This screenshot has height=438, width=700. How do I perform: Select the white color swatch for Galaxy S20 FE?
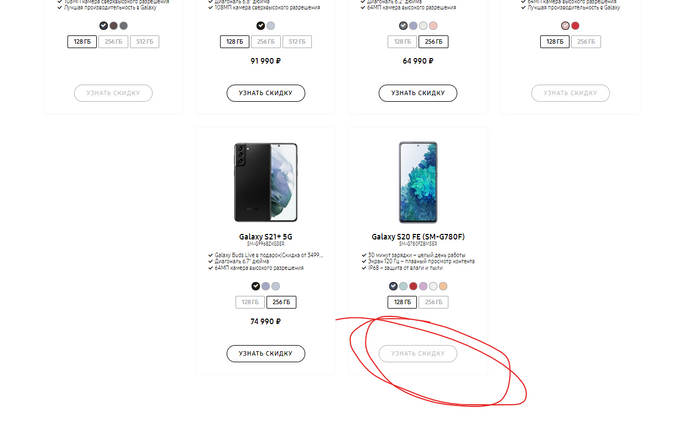pyautogui.click(x=433, y=286)
